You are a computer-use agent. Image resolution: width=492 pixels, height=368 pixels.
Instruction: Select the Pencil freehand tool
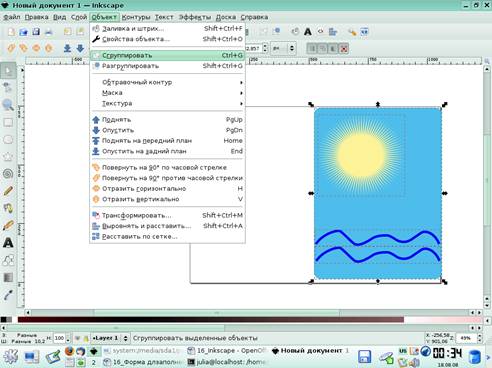click(8, 191)
